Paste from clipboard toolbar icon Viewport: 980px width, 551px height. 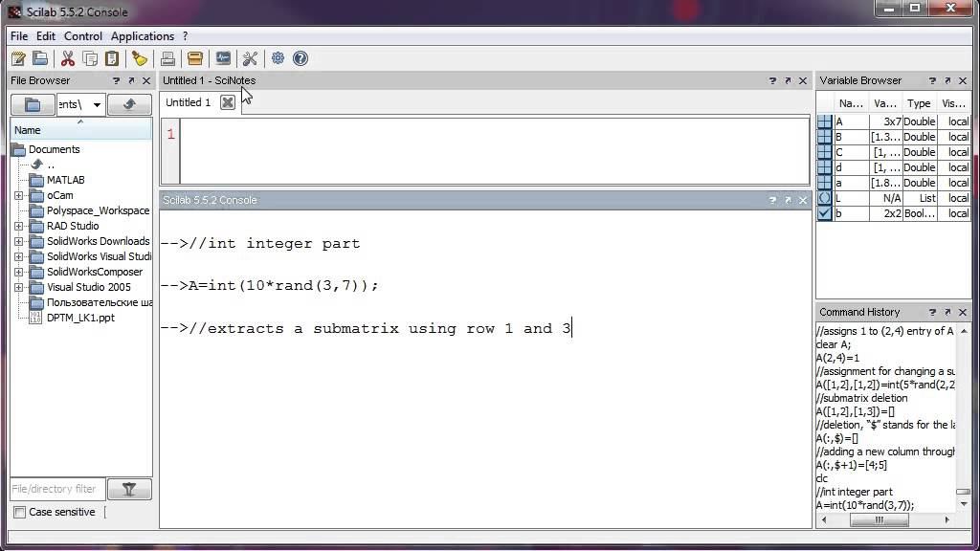tap(112, 58)
